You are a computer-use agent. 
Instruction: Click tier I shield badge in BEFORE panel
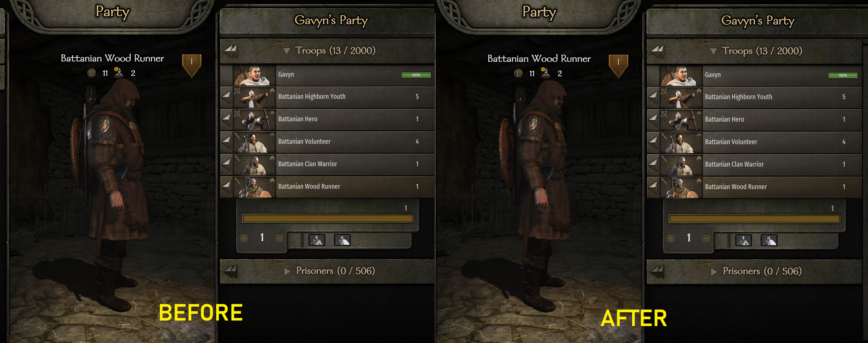[x=192, y=65]
